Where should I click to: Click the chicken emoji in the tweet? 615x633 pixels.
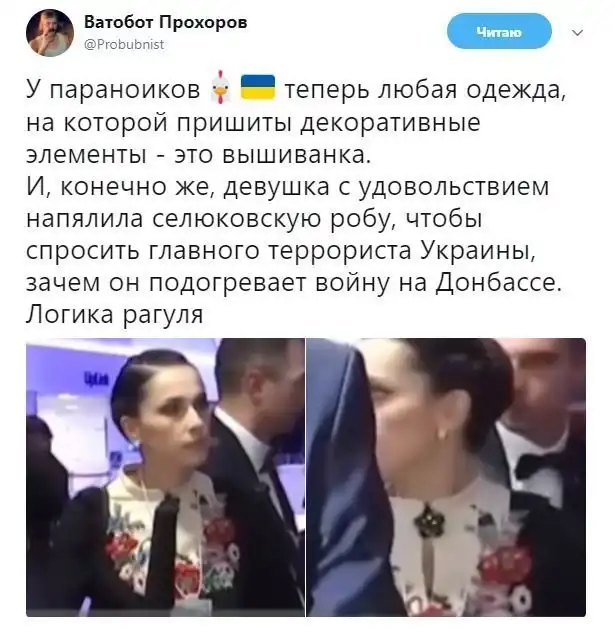[220, 87]
